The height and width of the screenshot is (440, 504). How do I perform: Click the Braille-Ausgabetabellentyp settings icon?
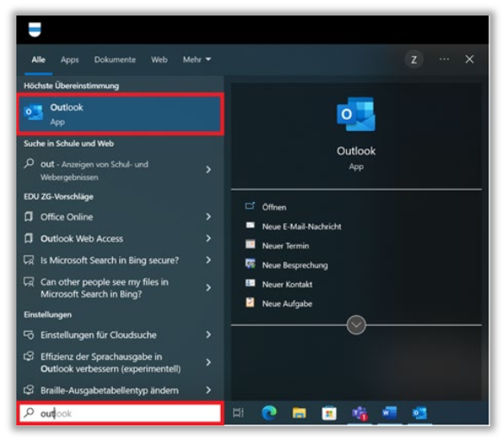(28, 390)
